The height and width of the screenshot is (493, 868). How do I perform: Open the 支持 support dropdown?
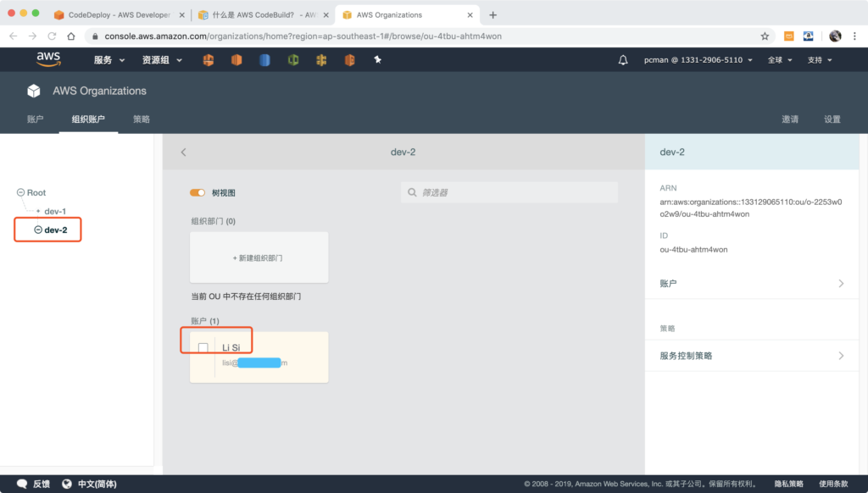(820, 60)
